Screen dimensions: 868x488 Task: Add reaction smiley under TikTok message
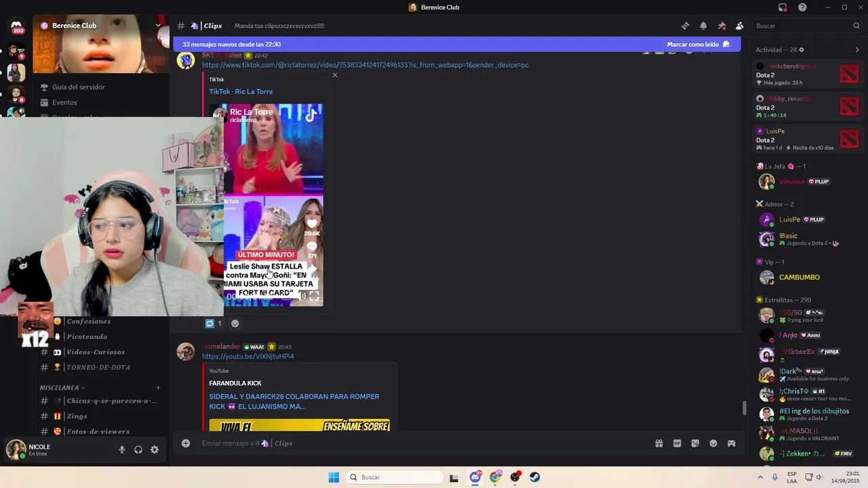point(235,323)
